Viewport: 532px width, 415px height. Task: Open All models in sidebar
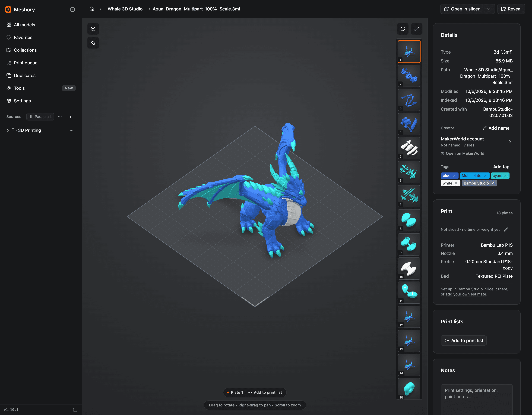tap(41, 25)
